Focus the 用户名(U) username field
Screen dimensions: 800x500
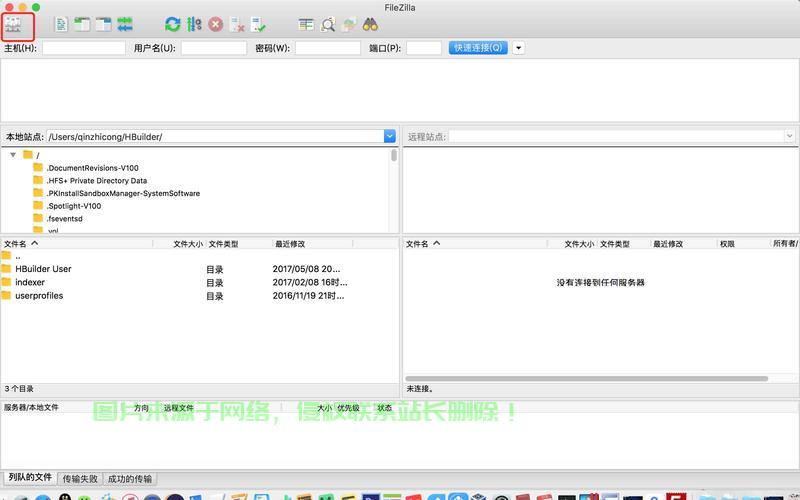tap(214, 48)
